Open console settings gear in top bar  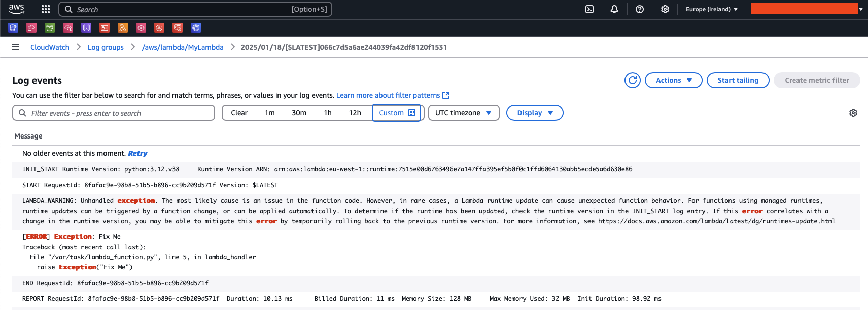click(x=665, y=9)
